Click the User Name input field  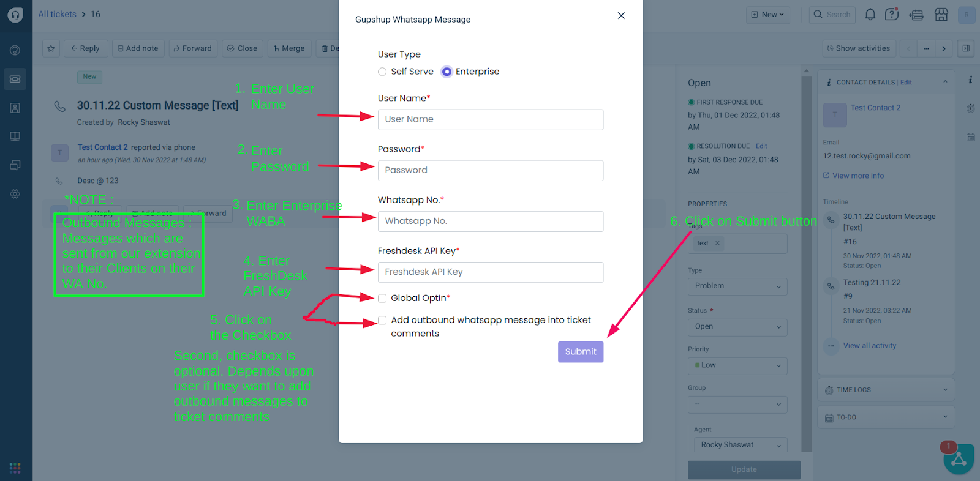(489, 119)
